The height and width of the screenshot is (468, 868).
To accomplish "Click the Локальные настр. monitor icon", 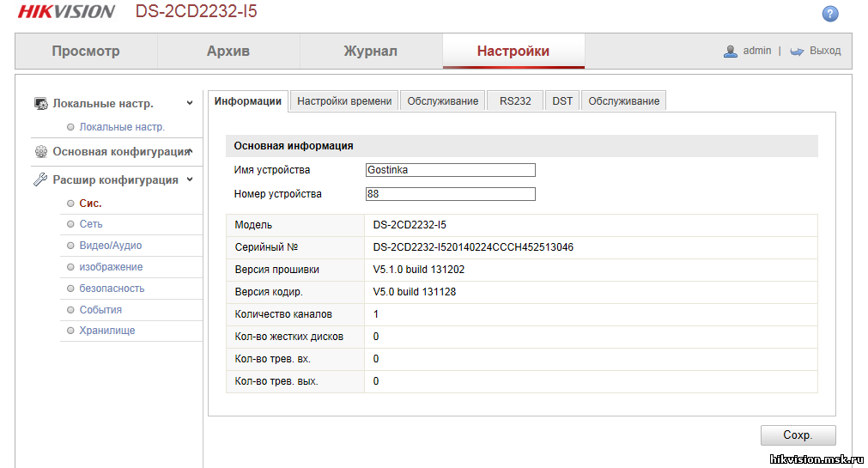I will [x=41, y=104].
